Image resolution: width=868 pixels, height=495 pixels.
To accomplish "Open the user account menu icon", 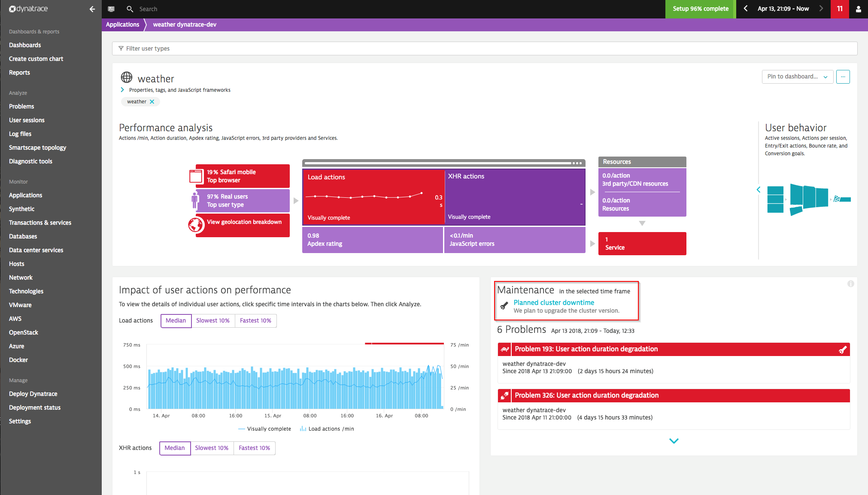I will coord(858,9).
